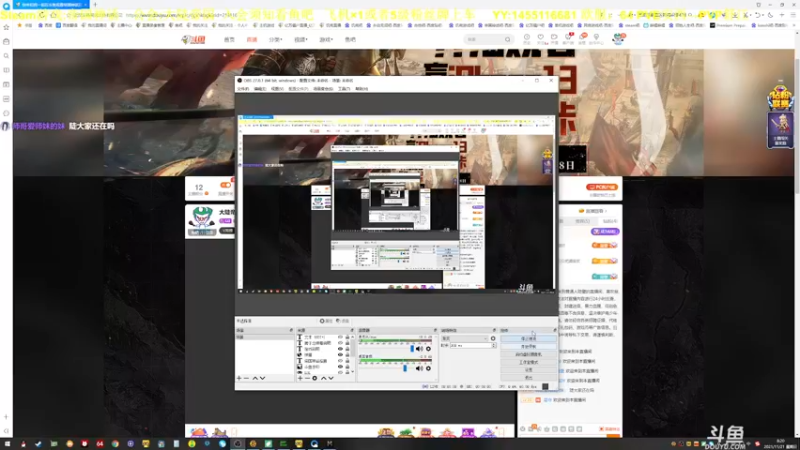Image resolution: width=800 pixels, height=450 pixels.
Task: Add a new source in OBS Sources panel
Action: [300, 379]
